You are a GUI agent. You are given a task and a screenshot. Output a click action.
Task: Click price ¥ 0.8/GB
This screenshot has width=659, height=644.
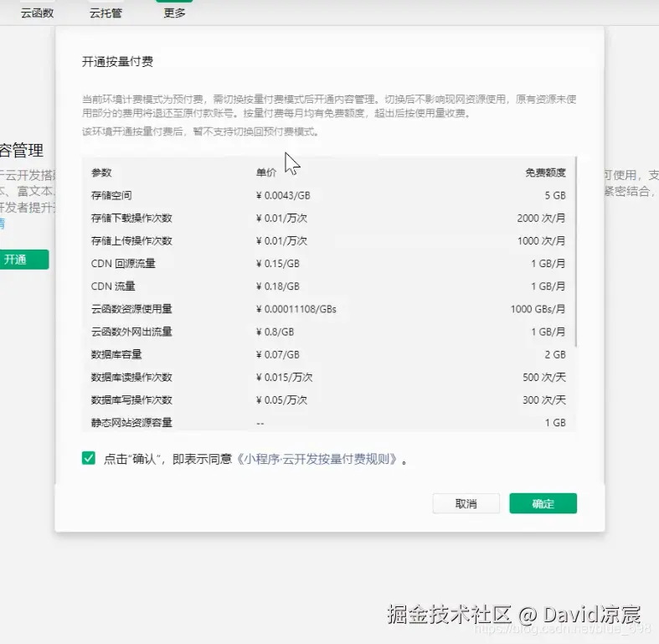coord(275,332)
